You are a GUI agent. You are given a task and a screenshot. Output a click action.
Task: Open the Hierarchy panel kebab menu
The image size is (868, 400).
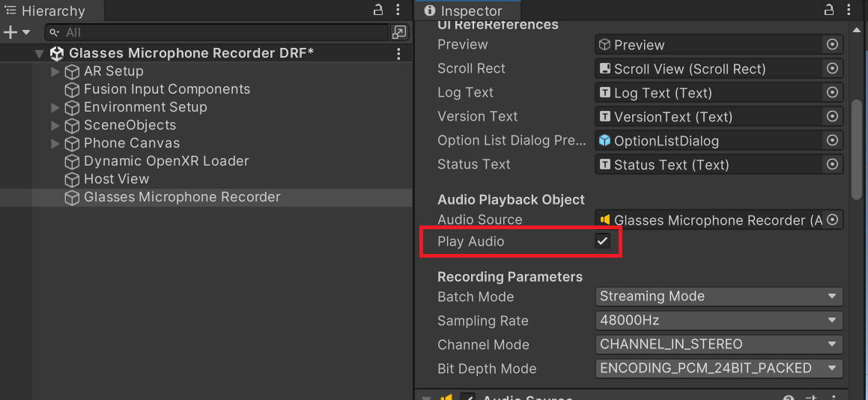tap(398, 10)
